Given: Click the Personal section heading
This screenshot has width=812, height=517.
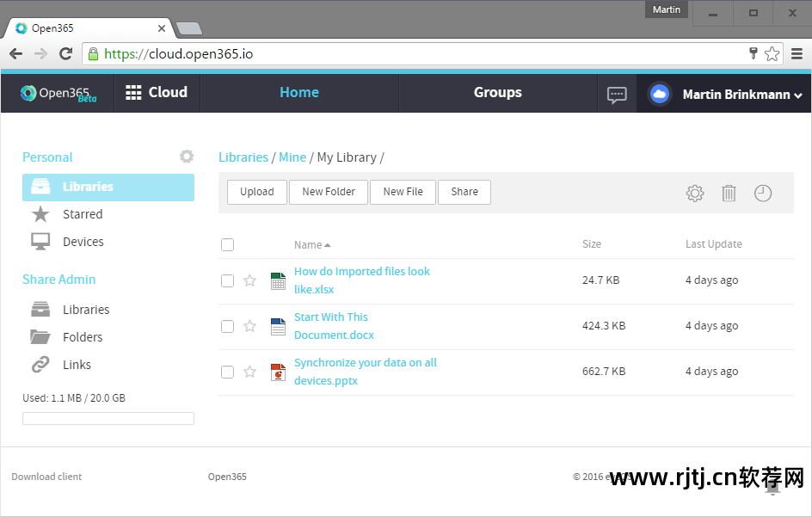Looking at the screenshot, I should 47,157.
